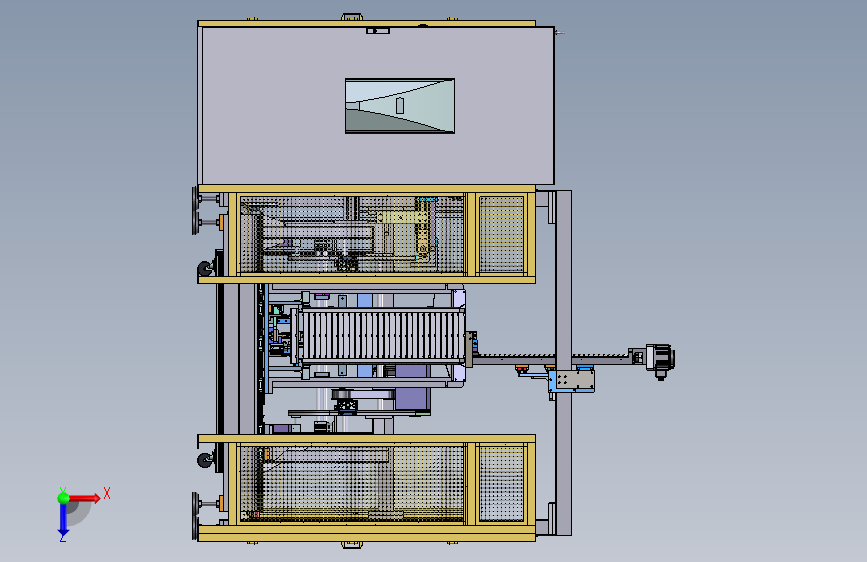Select the blue bracket plate under the rail
Image resolution: width=867 pixels, height=562 pixels.
572,381
